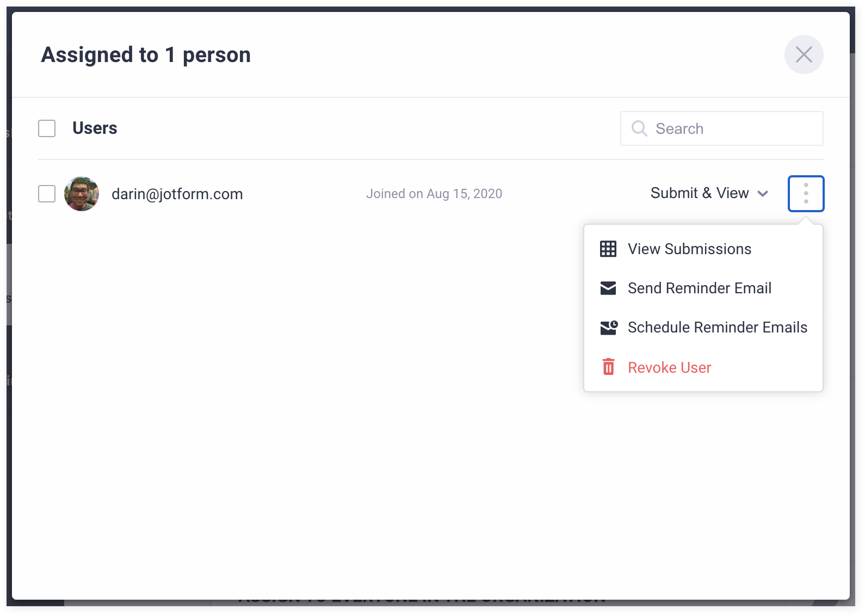Check the box next to darin@jotform.com
Screen dimensions: 865x616
tap(47, 194)
